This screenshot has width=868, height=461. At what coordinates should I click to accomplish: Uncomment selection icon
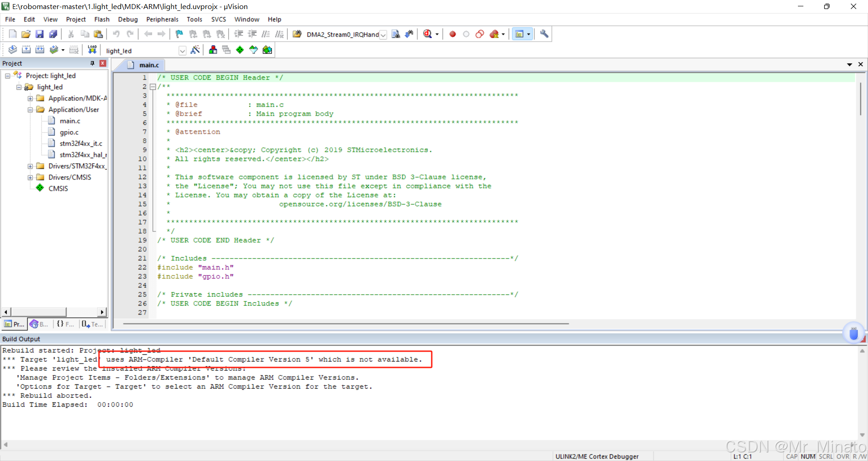[279, 34]
